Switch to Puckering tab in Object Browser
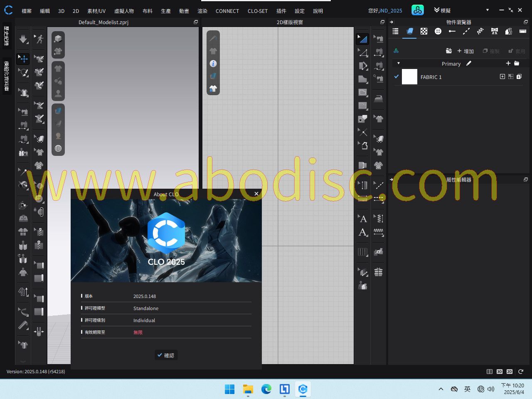The image size is (532, 399). tap(480, 31)
